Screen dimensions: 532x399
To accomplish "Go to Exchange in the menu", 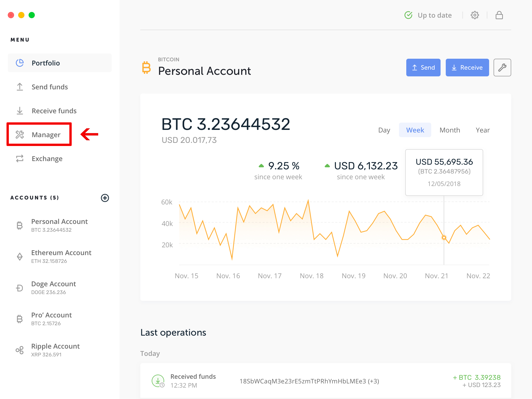I will [x=47, y=159].
